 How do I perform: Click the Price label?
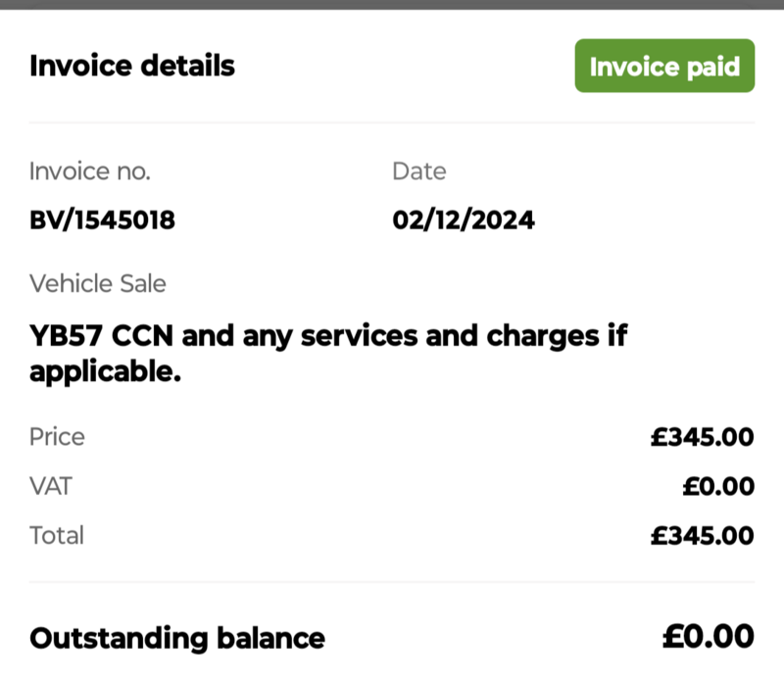click(57, 437)
